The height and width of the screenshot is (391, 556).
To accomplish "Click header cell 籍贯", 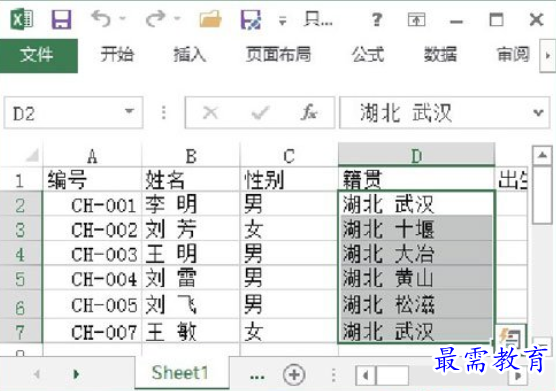I will 417,179.
